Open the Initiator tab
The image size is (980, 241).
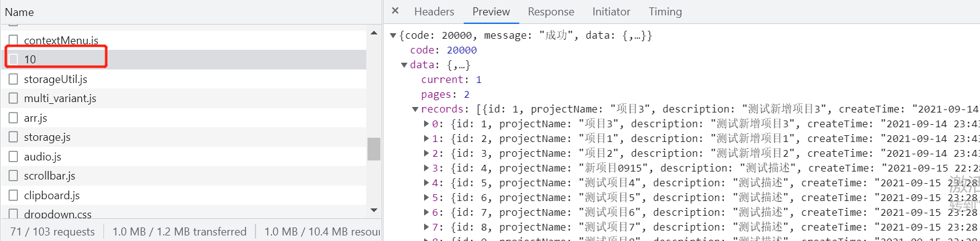[x=611, y=12]
